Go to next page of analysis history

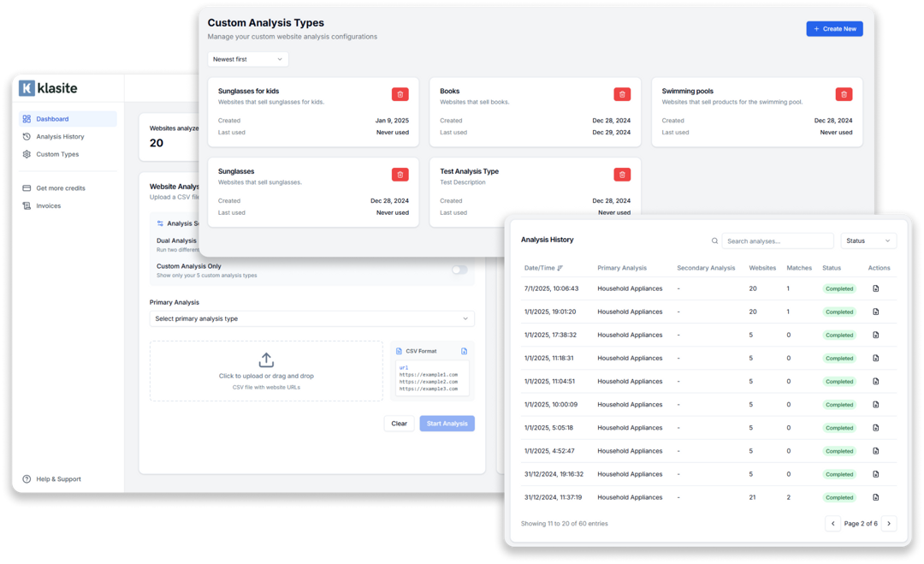[889, 524]
